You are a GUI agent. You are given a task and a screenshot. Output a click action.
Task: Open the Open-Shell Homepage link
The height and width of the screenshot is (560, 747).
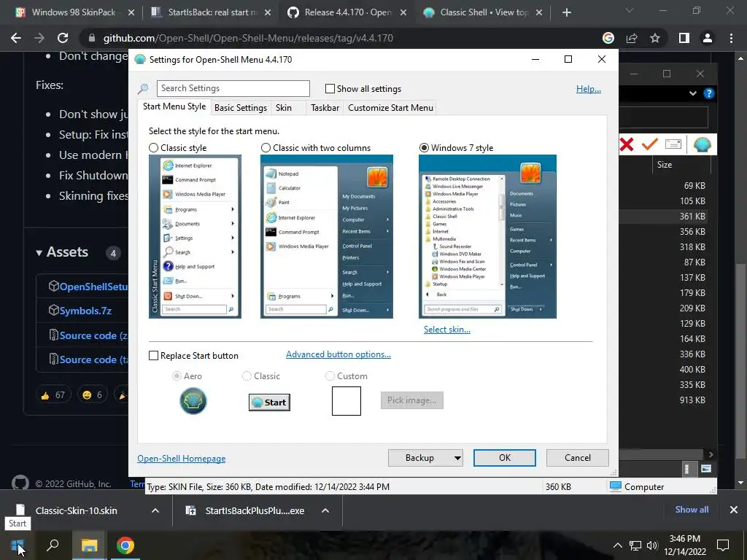tap(182, 459)
